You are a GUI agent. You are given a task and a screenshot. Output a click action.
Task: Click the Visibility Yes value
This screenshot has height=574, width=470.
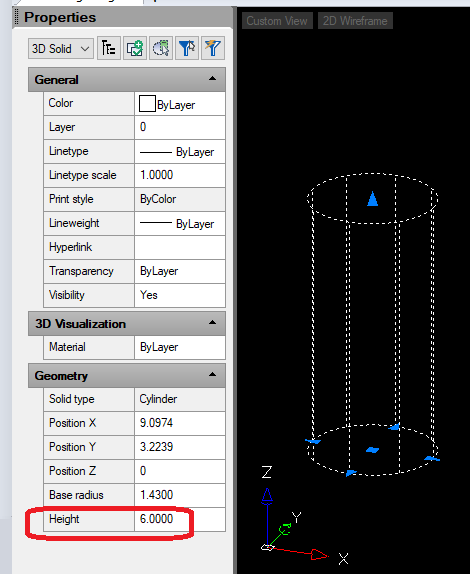[180, 295]
